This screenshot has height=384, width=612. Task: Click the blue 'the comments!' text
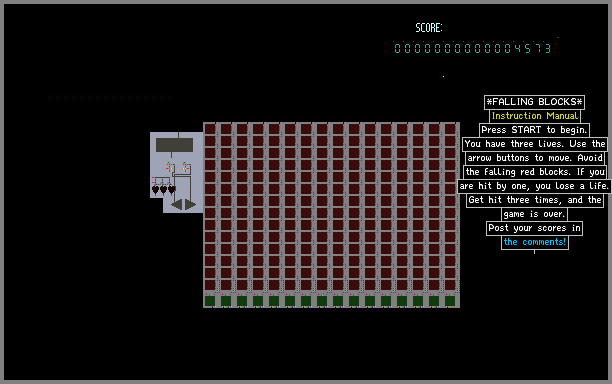click(535, 242)
